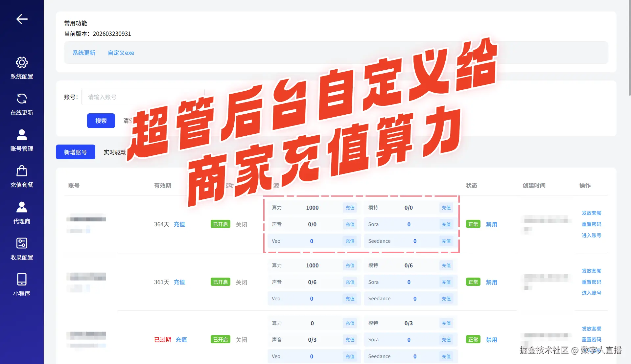Screen dimensions: 631x364
Task: Open 收录配置 settings icon
Action: click(x=22, y=243)
